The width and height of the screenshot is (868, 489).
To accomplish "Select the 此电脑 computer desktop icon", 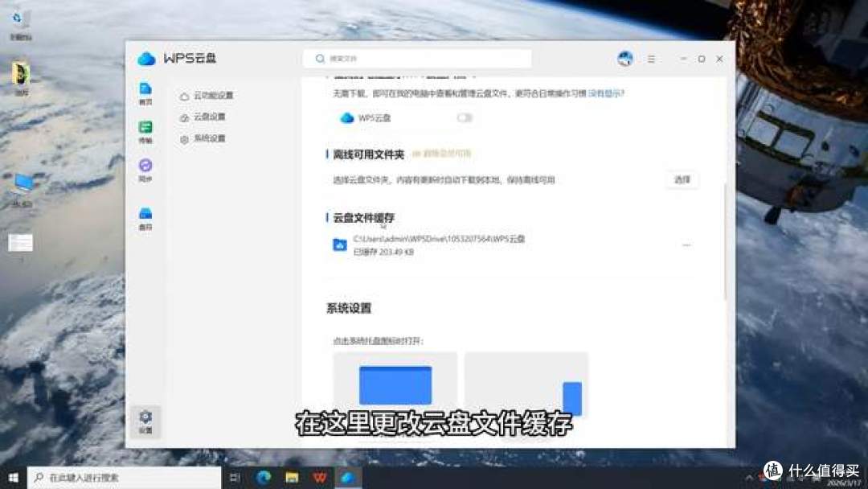I will pos(23,189).
